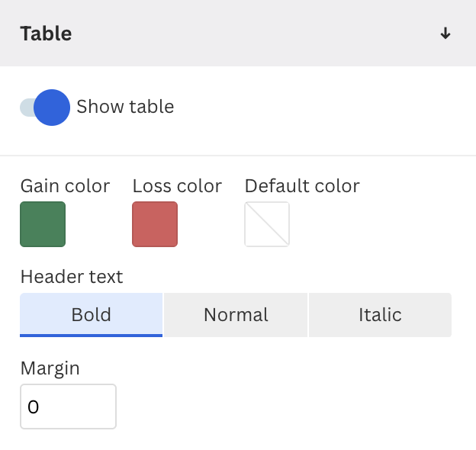Click the Header text label
This screenshot has width=476, height=450.
[72, 277]
